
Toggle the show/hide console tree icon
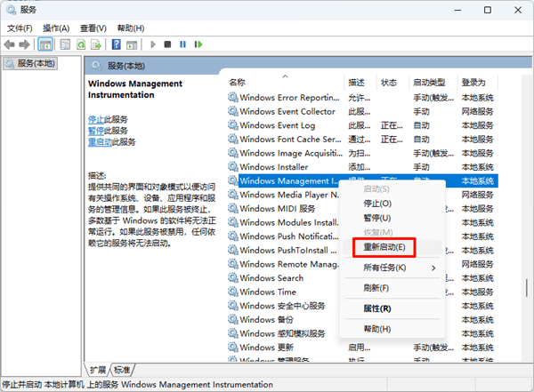pos(45,44)
